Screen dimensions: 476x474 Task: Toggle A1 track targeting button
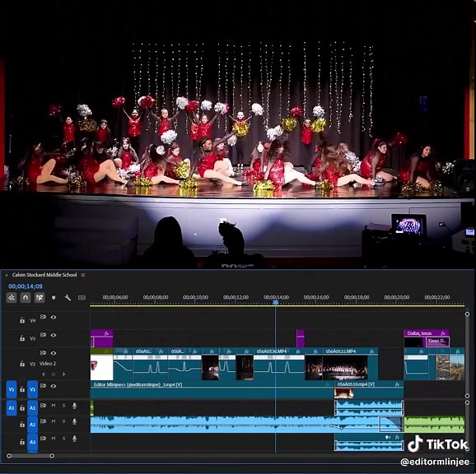pos(32,408)
